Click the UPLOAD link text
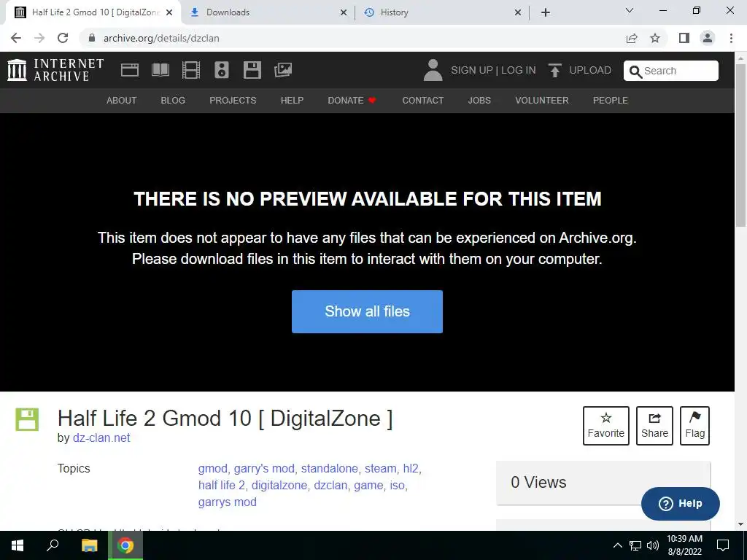Viewport: 747px width, 560px height. click(x=590, y=70)
